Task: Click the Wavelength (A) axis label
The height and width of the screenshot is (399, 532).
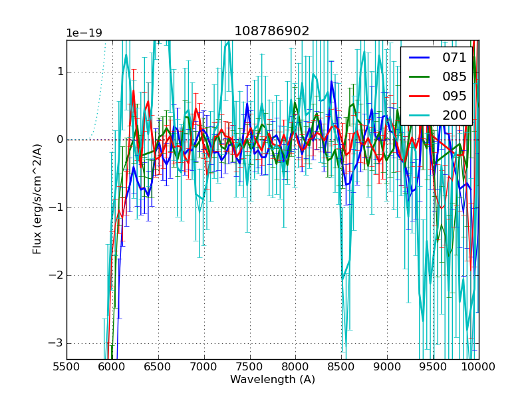Action: tap(273, 380)
